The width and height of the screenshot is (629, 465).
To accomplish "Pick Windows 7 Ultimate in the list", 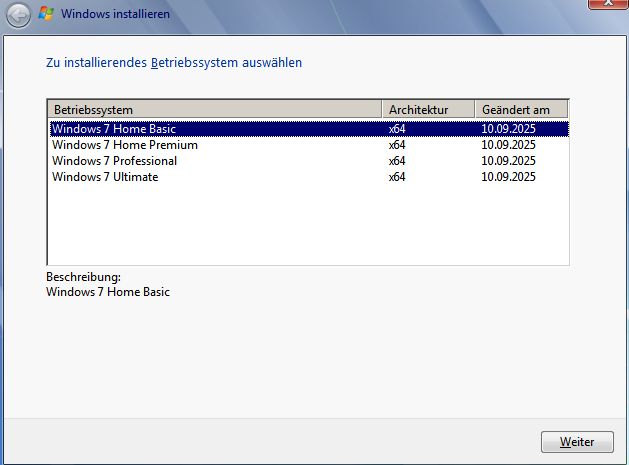I will (309, 177).
